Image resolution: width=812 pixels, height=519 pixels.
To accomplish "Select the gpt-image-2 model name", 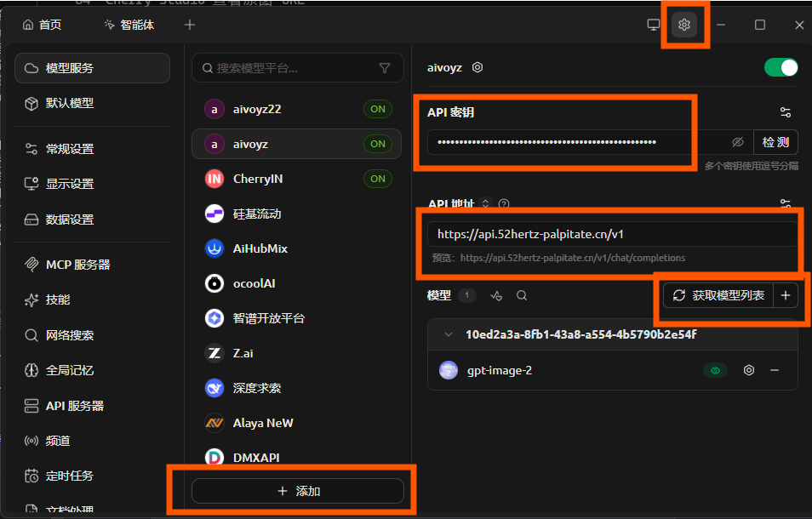I will click(500, 370).
